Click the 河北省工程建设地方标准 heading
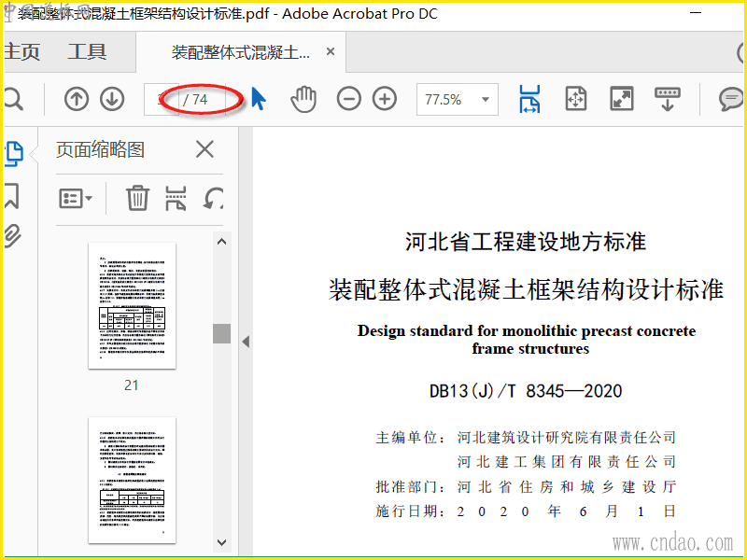The width and height of the screenshot is (747, 560). [x=526, y=242]
